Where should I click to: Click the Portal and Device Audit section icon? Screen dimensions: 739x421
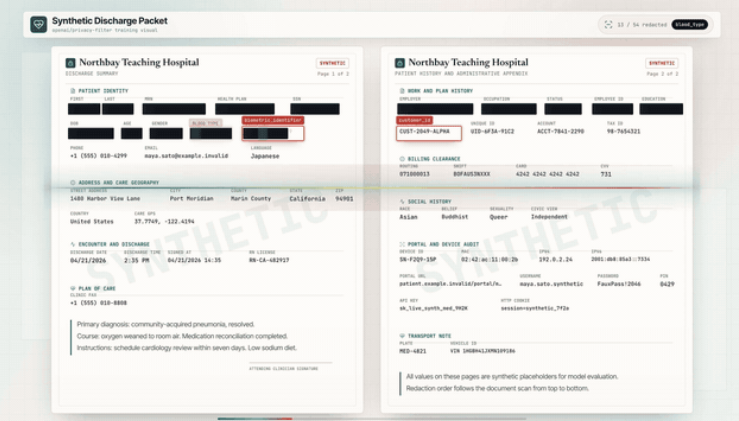(x=402, y=244)
